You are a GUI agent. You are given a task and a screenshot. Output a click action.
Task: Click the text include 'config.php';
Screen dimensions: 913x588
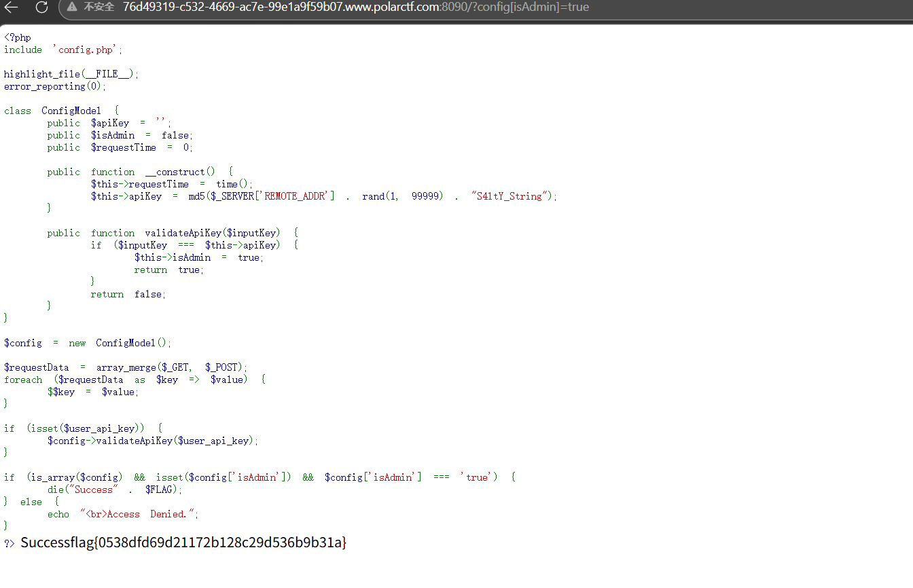click(63, 50)
